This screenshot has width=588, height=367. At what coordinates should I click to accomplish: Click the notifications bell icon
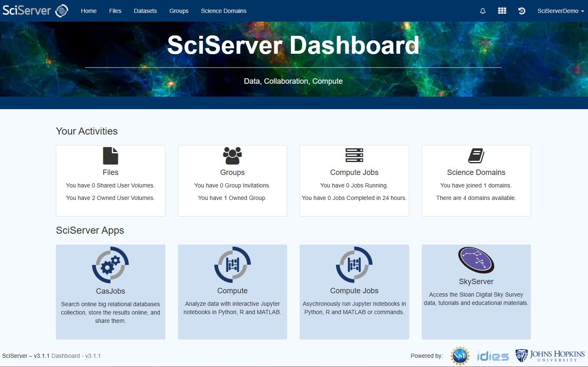(483, 11)
